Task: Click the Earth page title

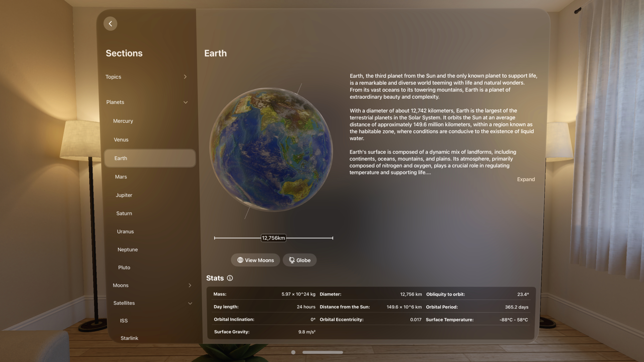Action: tap(216, 53)
